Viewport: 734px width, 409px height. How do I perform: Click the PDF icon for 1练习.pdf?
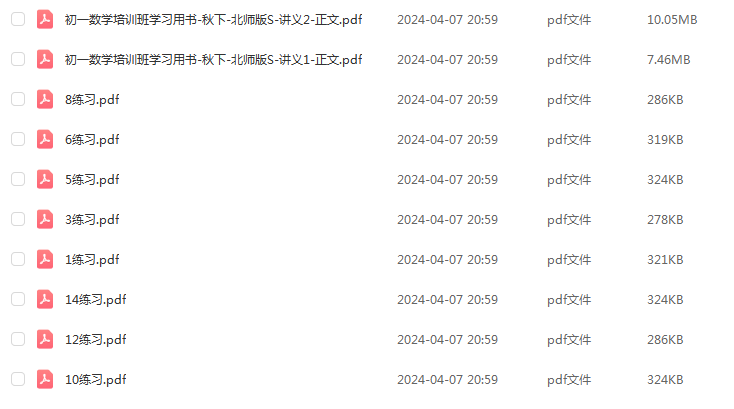[x=45, y=259]
